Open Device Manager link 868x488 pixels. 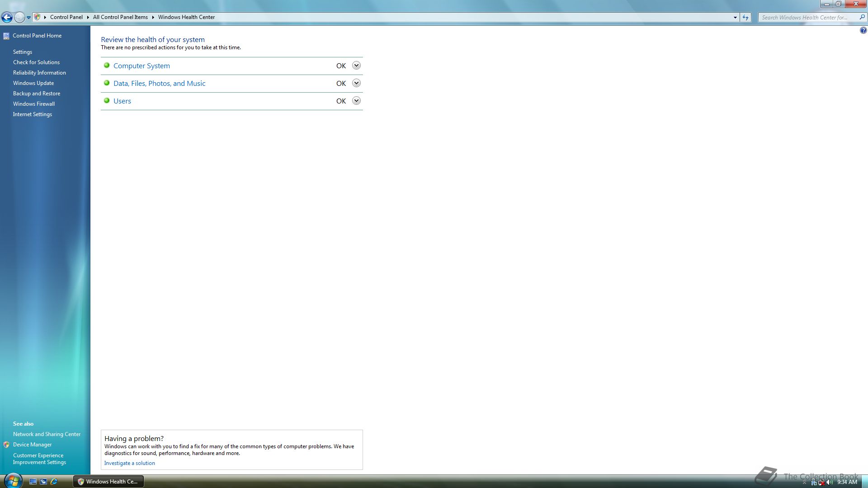pyautogui.click(x=33, y=445)
